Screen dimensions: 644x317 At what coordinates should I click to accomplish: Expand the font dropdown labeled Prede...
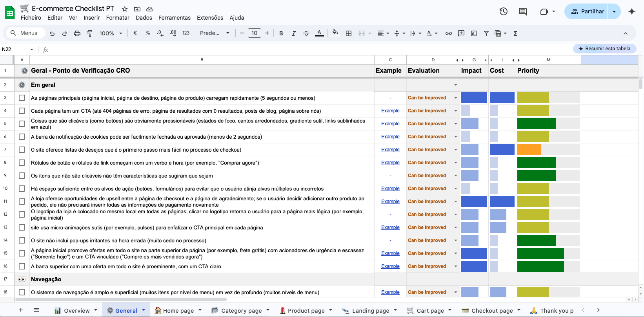coord(215,33)
